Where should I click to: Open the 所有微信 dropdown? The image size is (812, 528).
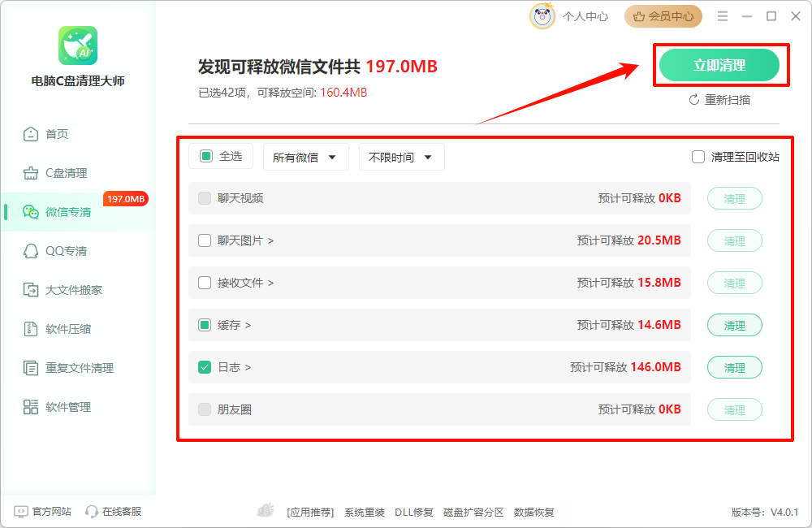coord(305,158)
